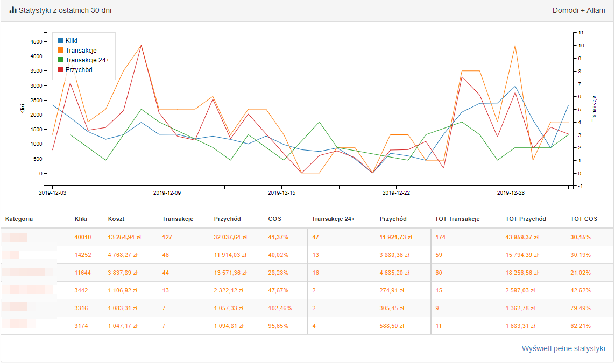Sort by the Kategoria column header
This screenshot has height=364, width=615.
[x=19, y=219]
